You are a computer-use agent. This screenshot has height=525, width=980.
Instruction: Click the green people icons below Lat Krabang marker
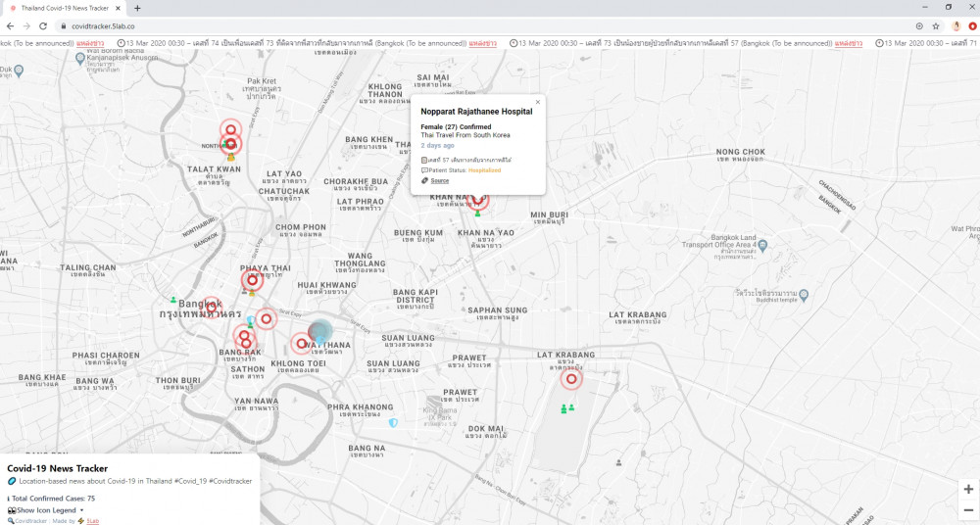click(567, 408)
